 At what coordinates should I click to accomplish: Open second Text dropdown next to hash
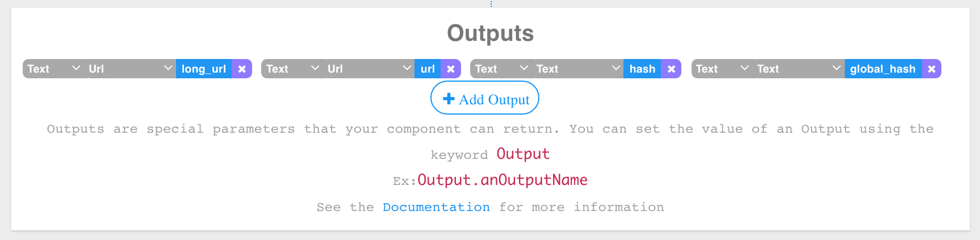click(580, 69)
